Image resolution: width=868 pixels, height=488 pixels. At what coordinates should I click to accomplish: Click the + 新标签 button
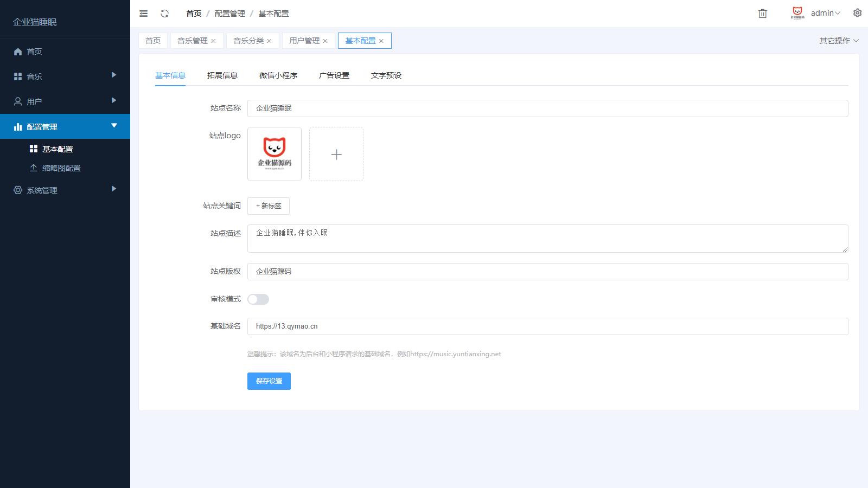tap(269, 206)
